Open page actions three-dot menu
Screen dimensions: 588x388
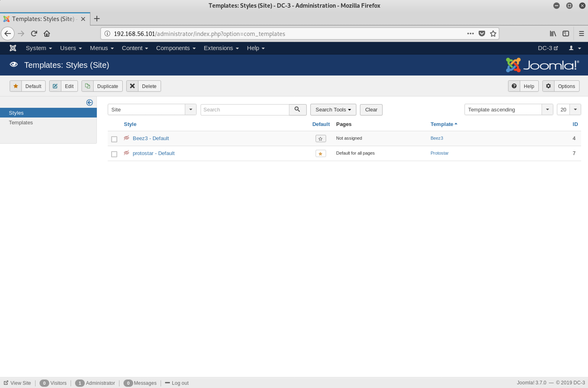(x=470, y=33)
